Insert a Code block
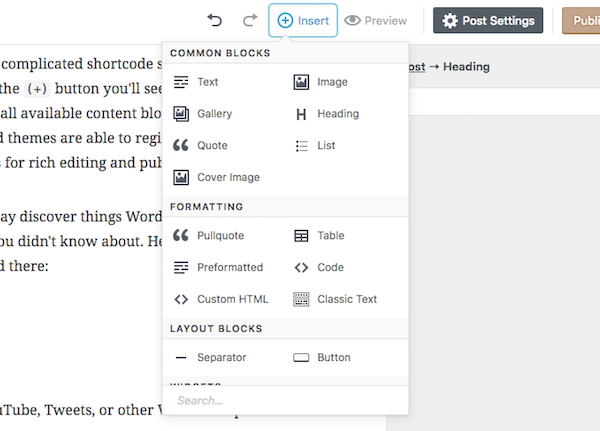 tap(318, 267)
